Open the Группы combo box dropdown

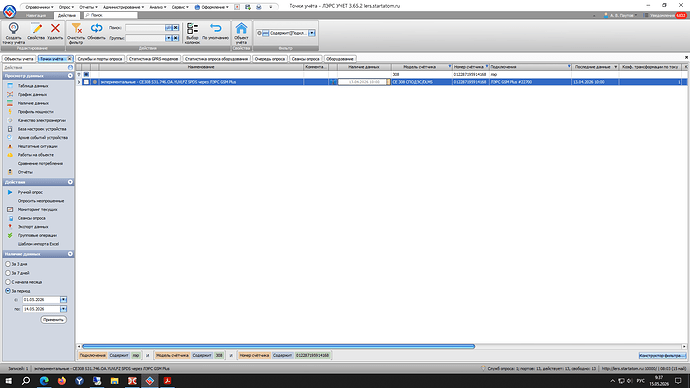coord(168,38)
